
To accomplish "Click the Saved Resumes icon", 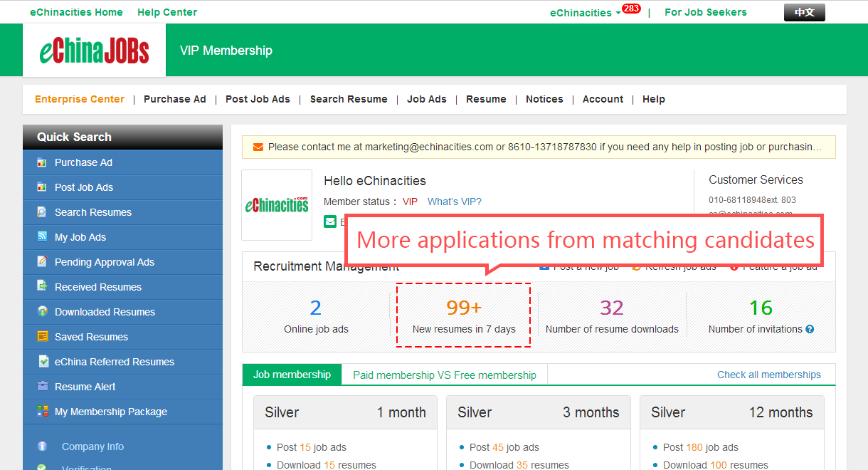I will point(42,337).
